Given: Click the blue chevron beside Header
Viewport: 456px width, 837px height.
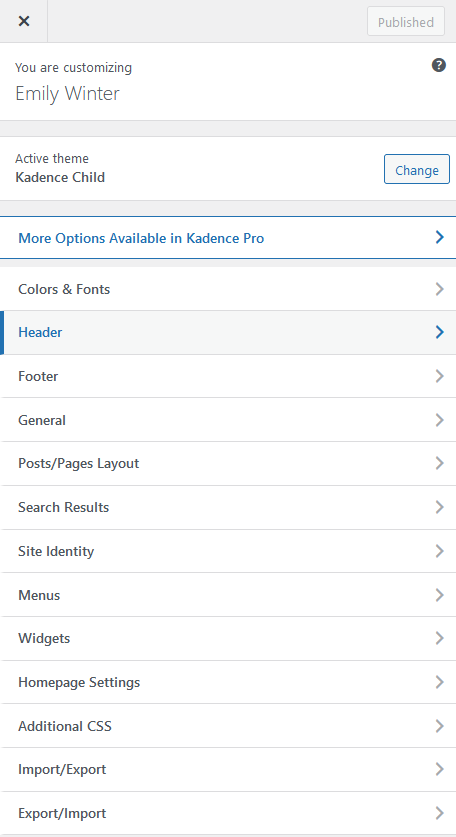Looking at the screenshot, I should [x=439, y=332].
